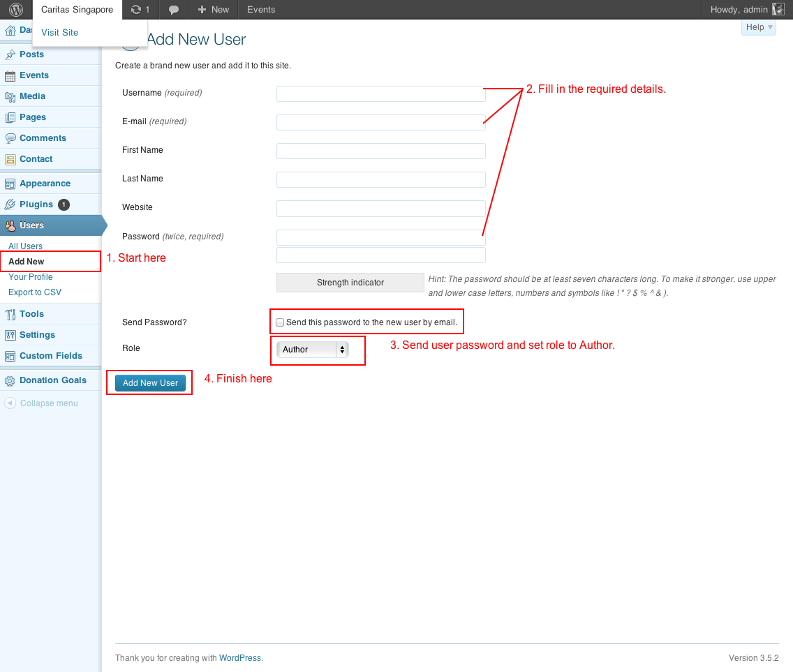
Task: Select the Users menu header
Action: click(50, 225)
